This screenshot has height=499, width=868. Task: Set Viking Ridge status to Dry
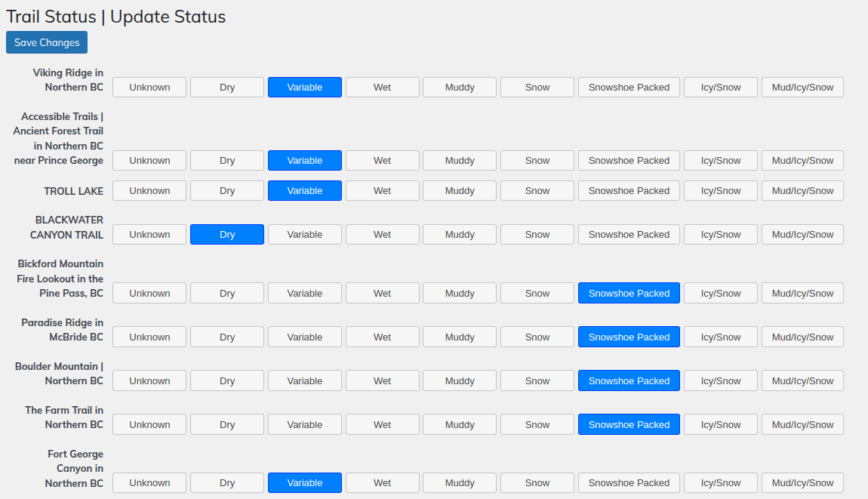click(x=227, y=88)
